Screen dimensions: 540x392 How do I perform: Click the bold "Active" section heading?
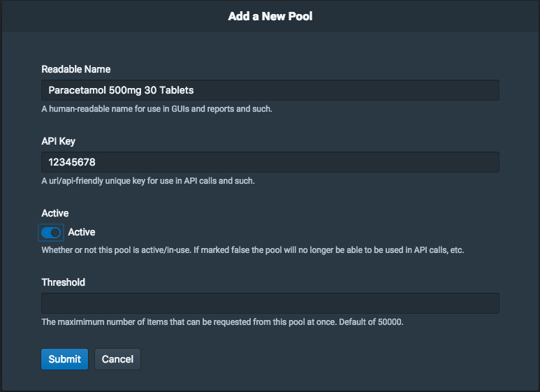pyautogui.click(x=55, y=213)
